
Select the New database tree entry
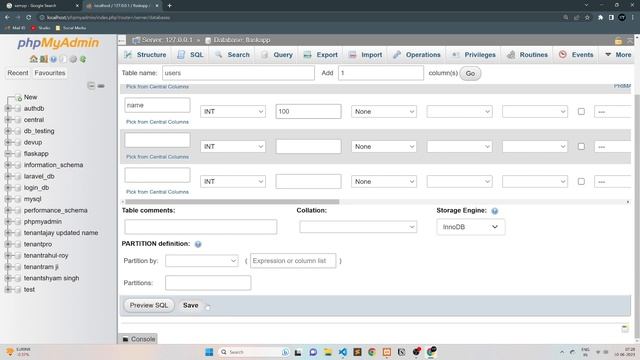(x=30, y=97)
